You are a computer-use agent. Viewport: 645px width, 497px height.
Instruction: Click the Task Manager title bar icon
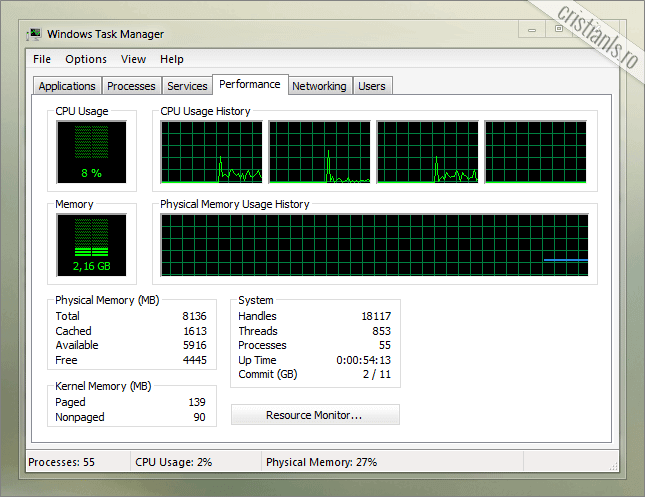pyautogui.click(x=36, y=35)
